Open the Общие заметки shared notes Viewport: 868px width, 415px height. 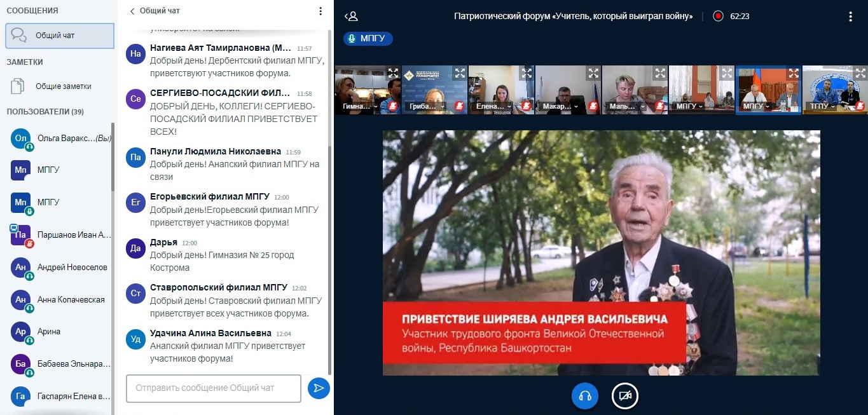click(63, 86)
